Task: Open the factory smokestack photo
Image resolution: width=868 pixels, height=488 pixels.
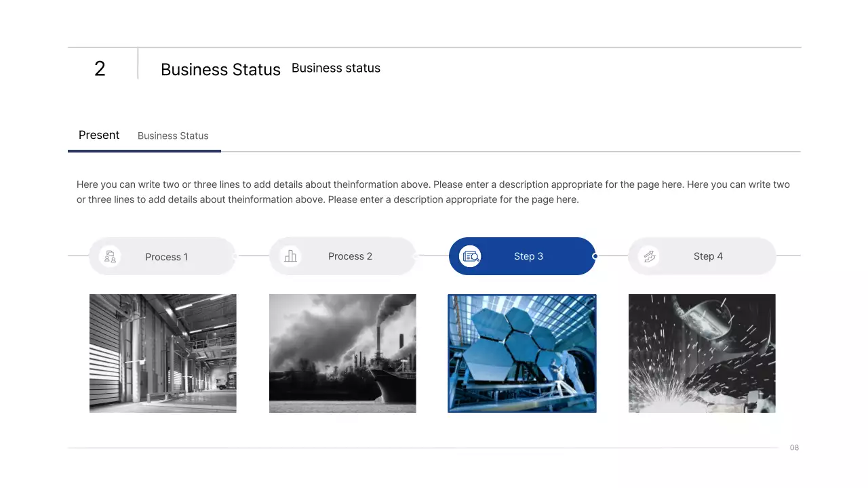Action: point(342,353)
